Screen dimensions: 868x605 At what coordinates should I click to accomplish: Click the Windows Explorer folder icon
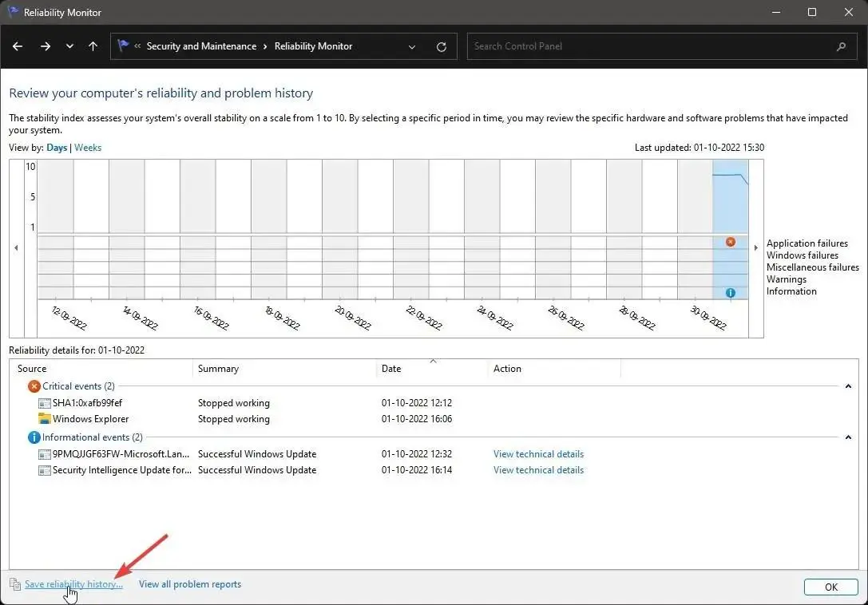point(44,419)
